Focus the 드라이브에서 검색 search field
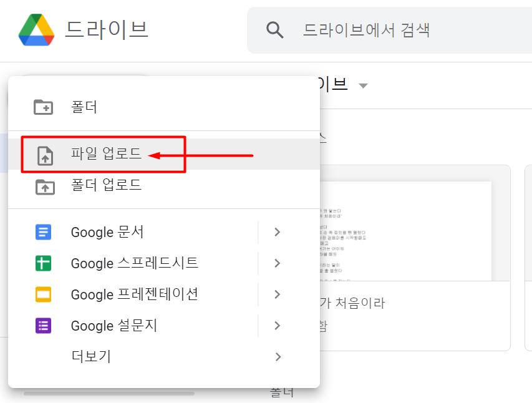The image size is (532, 403). 390,30
